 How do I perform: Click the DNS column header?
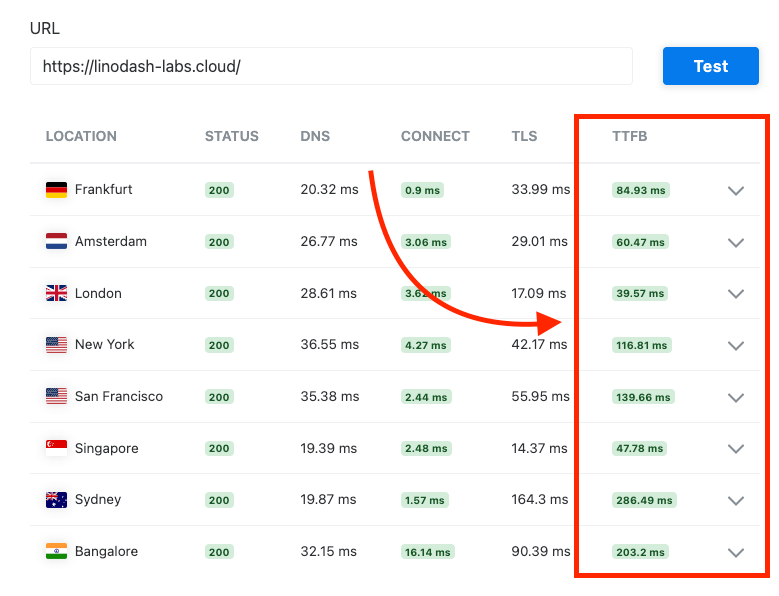click(315, 136)
